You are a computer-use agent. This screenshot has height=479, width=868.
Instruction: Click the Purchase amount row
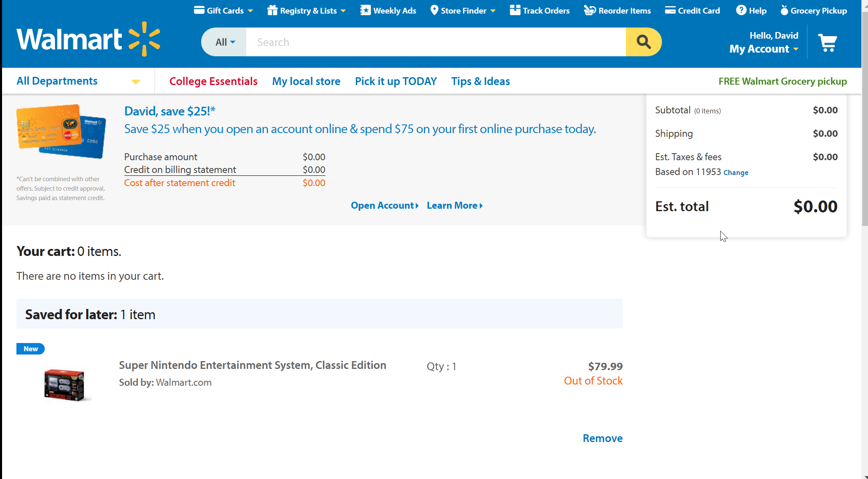tap(225, 157)
